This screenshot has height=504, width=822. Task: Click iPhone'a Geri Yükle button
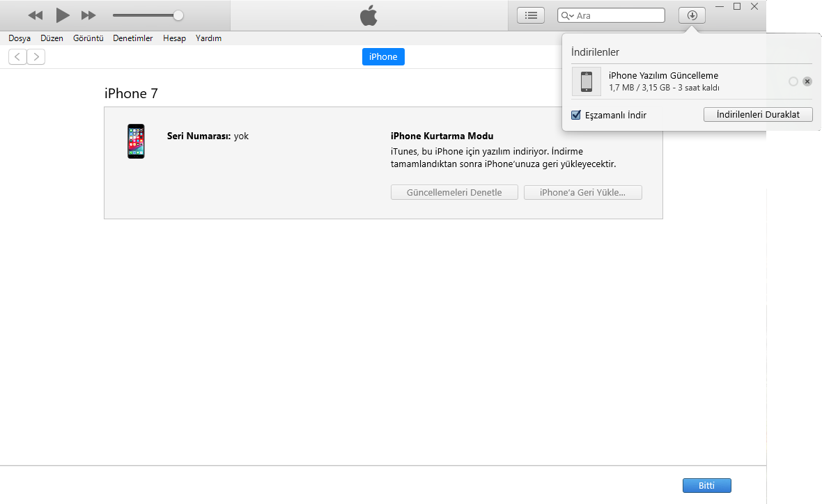(583, 192)
